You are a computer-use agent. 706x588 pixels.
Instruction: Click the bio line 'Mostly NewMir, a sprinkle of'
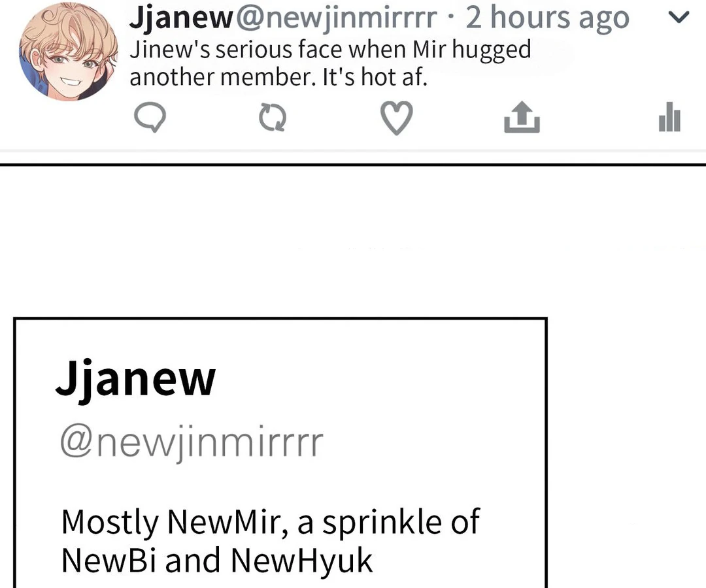tap(270, 522)
